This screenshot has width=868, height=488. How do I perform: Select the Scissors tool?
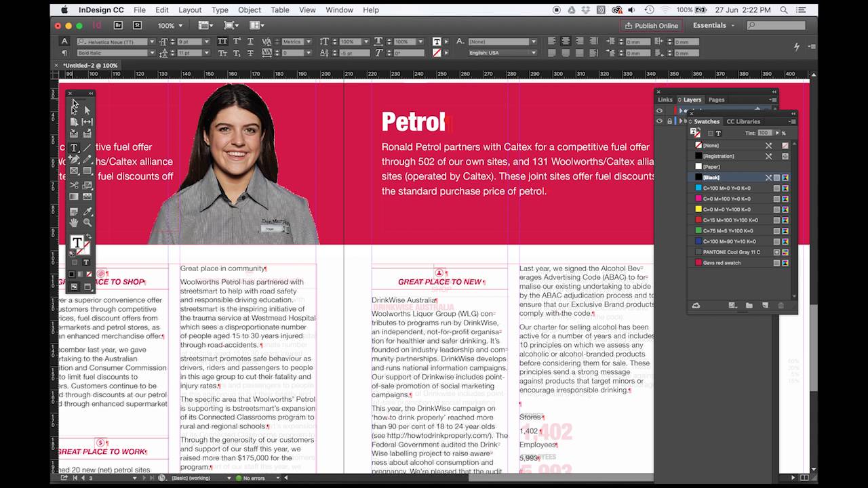click(74, 185)
